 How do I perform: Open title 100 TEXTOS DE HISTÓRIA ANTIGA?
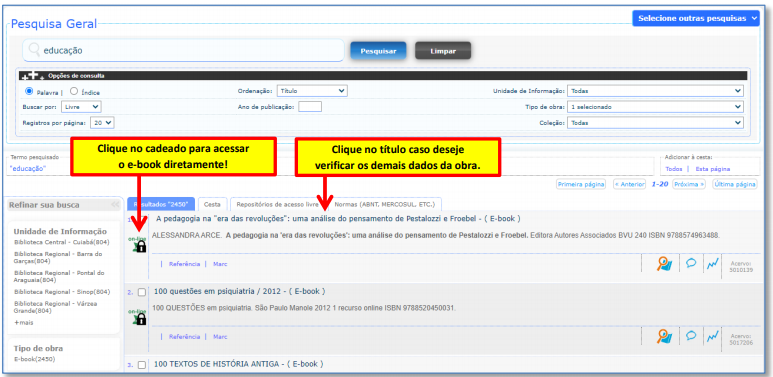tap(239, 364)
